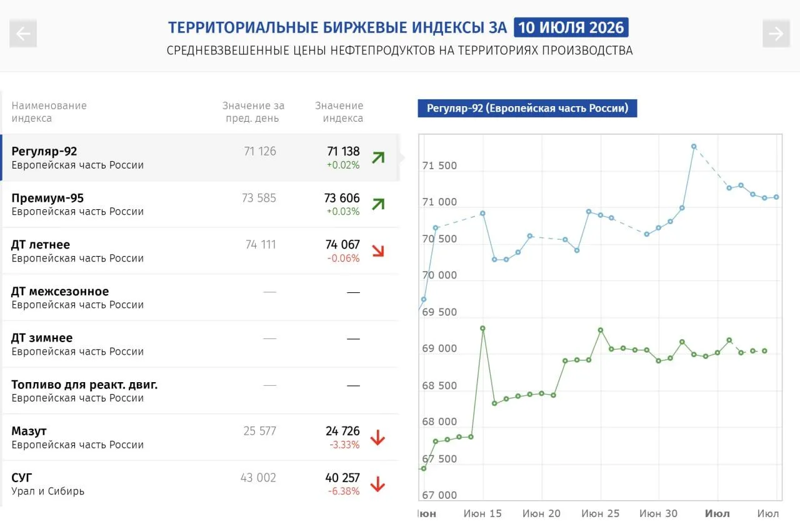Select the Мазут index row
The image size is (800, 532).
click(200, 438)
